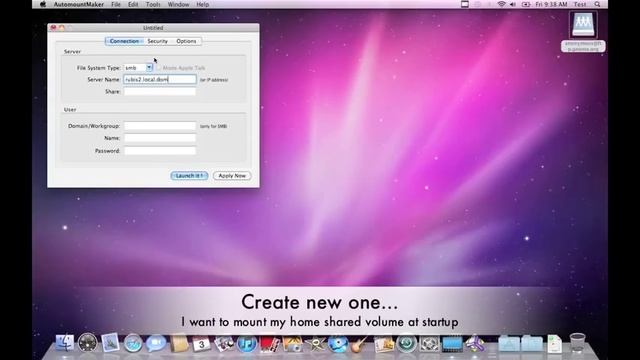Click the volume speaker icon in menu bar
The width and height of the screenshot is (640, 360).
pyautogui.click(x=513, y=4)
